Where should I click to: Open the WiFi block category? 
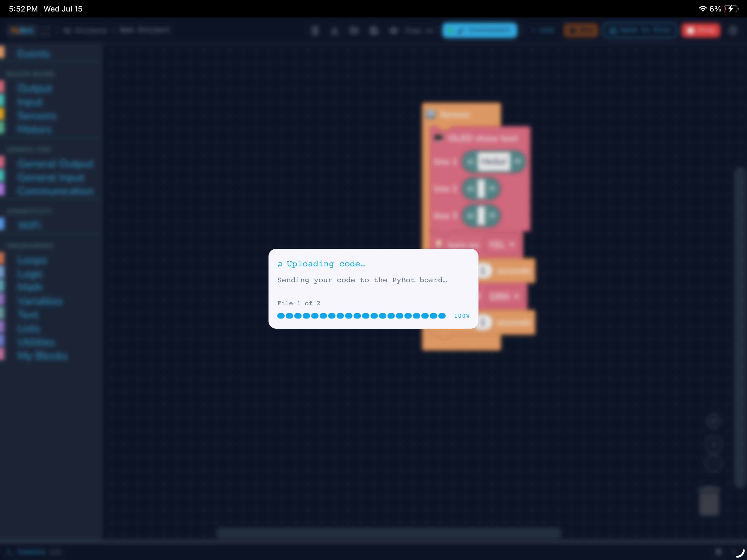[29, 225]
